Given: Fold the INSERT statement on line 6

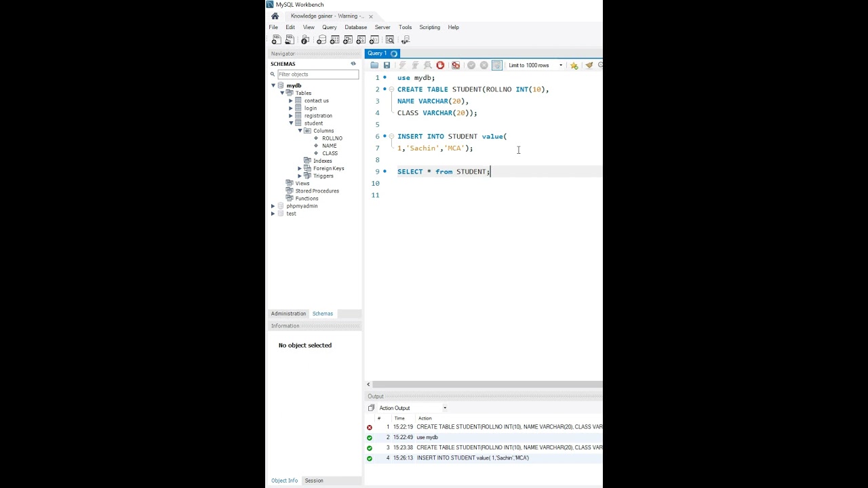Looking at the screenshot, I should click(391, 136).
